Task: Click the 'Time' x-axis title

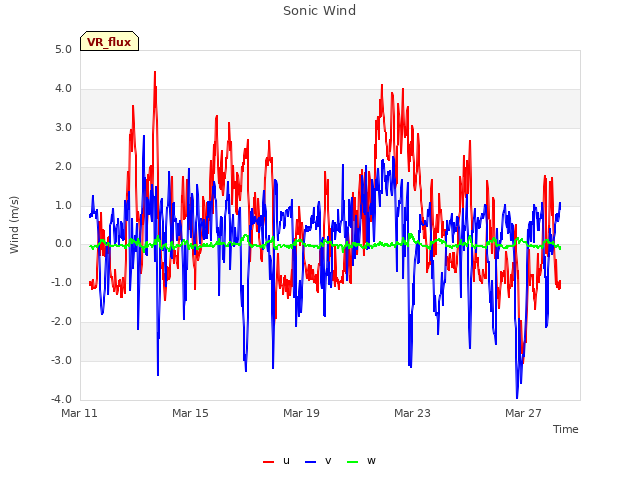Action: click(566, 429)
